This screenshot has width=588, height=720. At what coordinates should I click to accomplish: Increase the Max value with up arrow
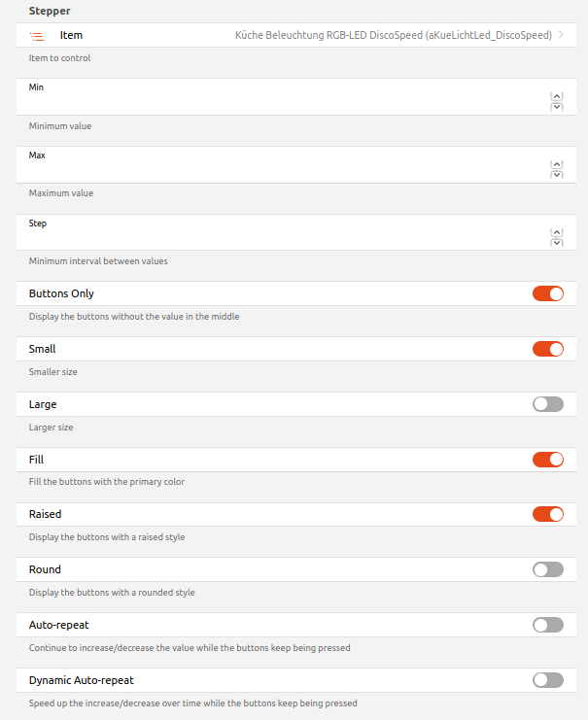(557, 164)
